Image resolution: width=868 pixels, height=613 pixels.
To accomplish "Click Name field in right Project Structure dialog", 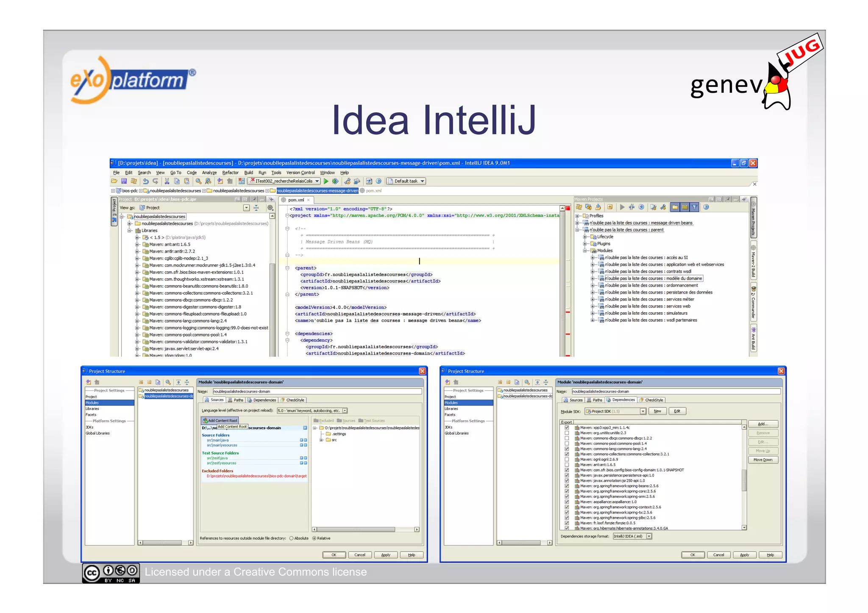I will point(676,391).
